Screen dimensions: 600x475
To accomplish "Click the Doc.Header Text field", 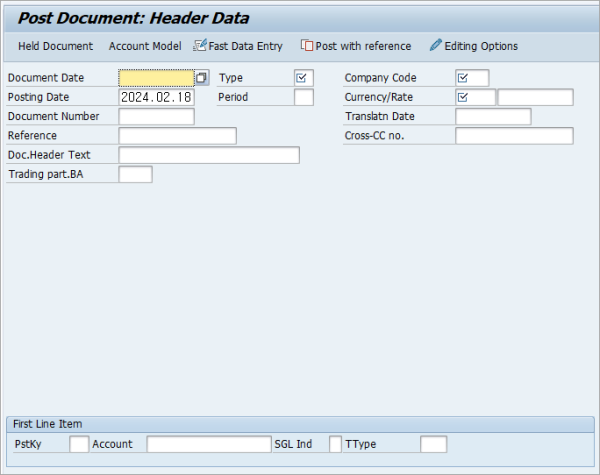I will (x=209, y=155).
